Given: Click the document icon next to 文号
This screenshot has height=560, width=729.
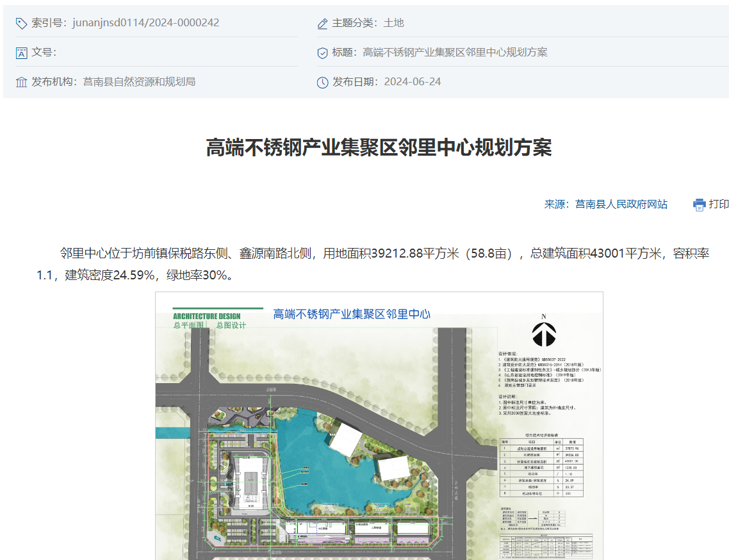Looking at the screenshot, I should pyautogui.click(x=21, y=53).
